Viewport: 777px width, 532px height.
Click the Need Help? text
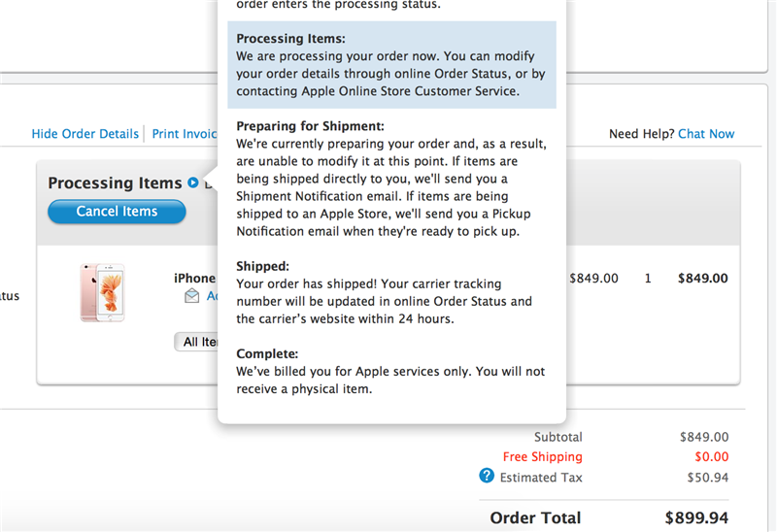642,134
